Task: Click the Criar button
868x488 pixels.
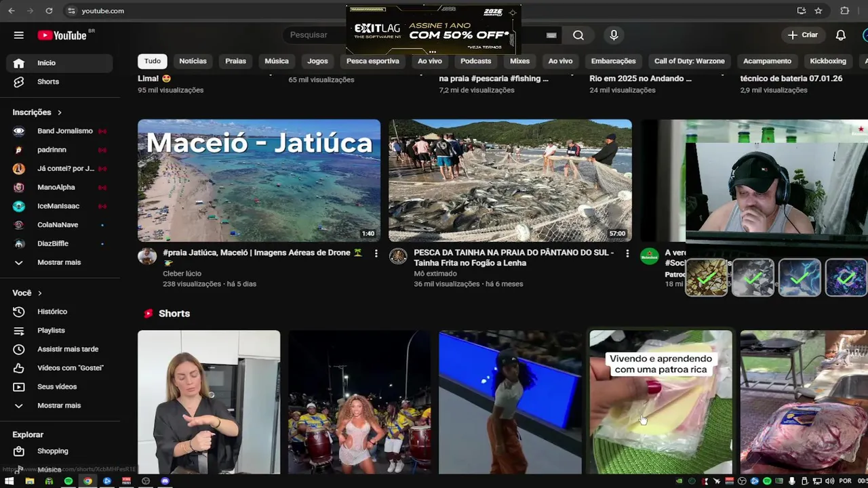Action: point(803,35)
